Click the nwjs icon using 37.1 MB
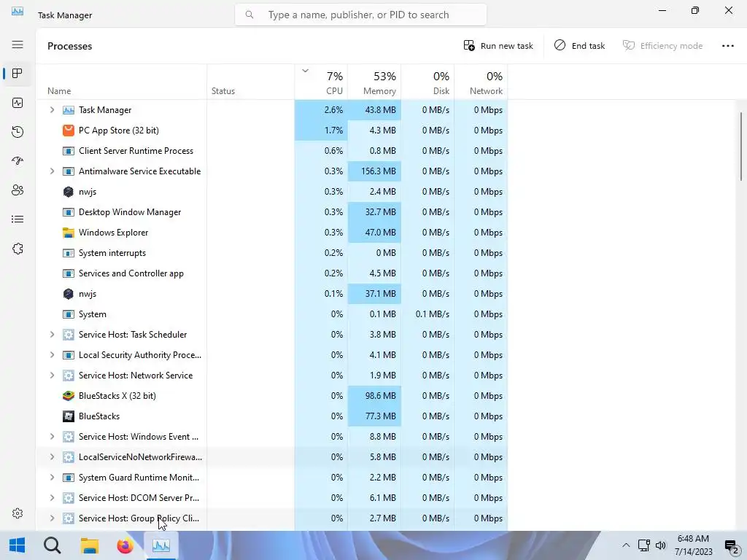Screen dimensions: 747x560 tap(69, 294)
